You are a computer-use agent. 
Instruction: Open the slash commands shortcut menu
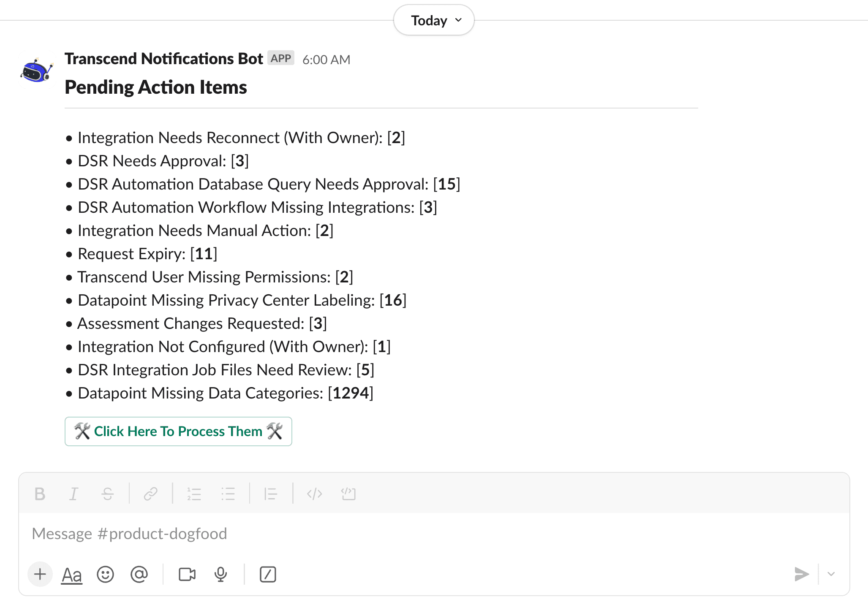(x=268, y=574)
